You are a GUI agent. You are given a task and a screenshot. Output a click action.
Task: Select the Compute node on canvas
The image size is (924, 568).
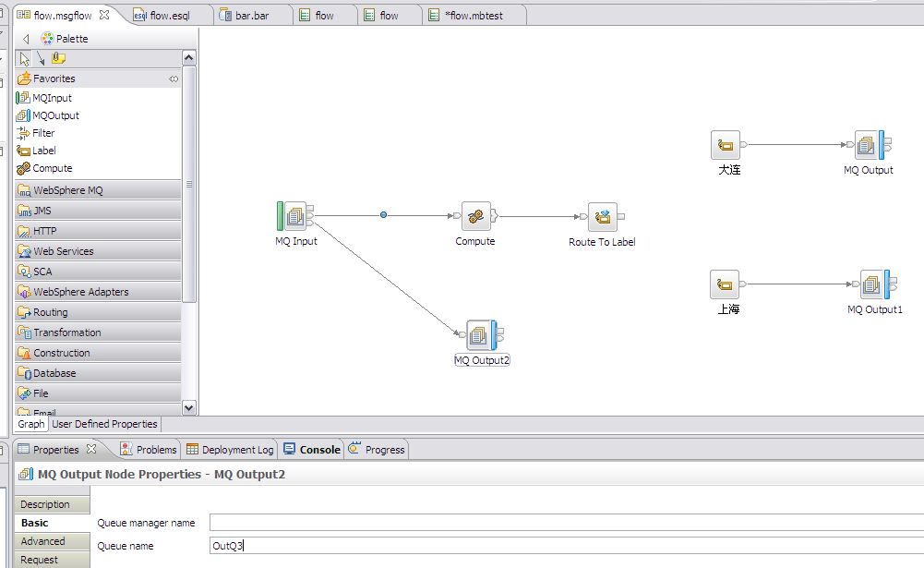click(475, 217)
